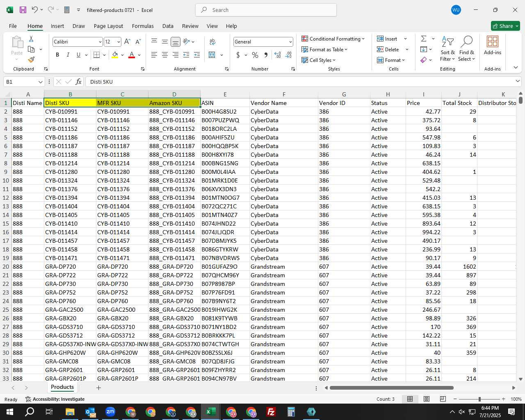Screen dimensions: 525x420
Task: Toggle Center alignment for cell text
Action: (x=164, y=55)
